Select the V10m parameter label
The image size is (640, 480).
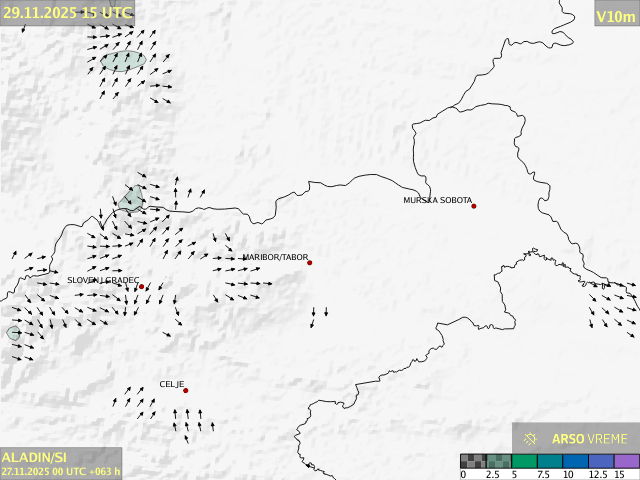tap(615, 15)
